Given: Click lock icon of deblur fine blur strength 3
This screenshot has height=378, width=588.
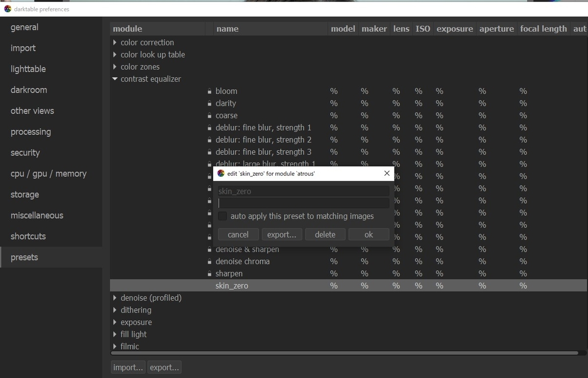Looking at the screenshot, I should tap(209, 152).
